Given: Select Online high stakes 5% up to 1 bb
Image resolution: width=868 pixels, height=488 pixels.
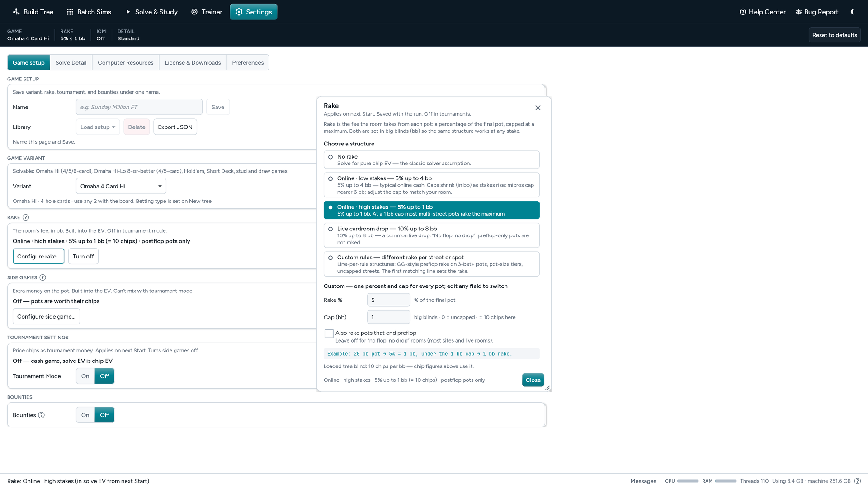Looking at the screenshot, I should click(x=432, y=210).
